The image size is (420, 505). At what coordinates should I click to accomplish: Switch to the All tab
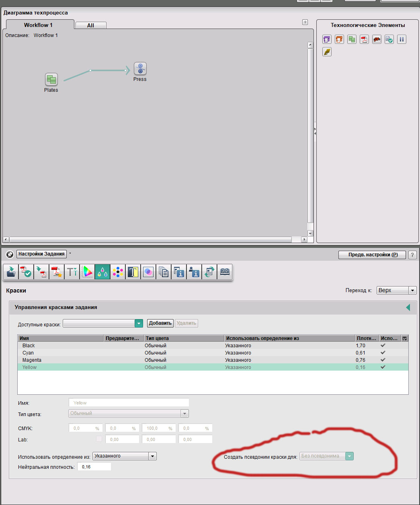[91, 25]
